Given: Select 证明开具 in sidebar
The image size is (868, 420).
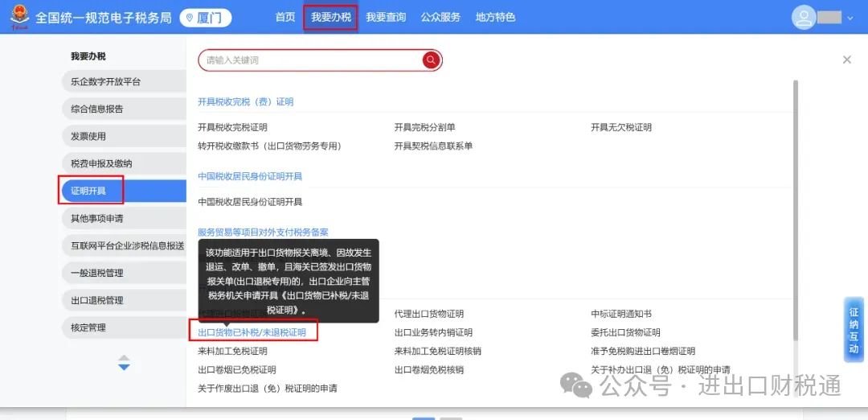Looking at the screenshot, I should 124,191.
